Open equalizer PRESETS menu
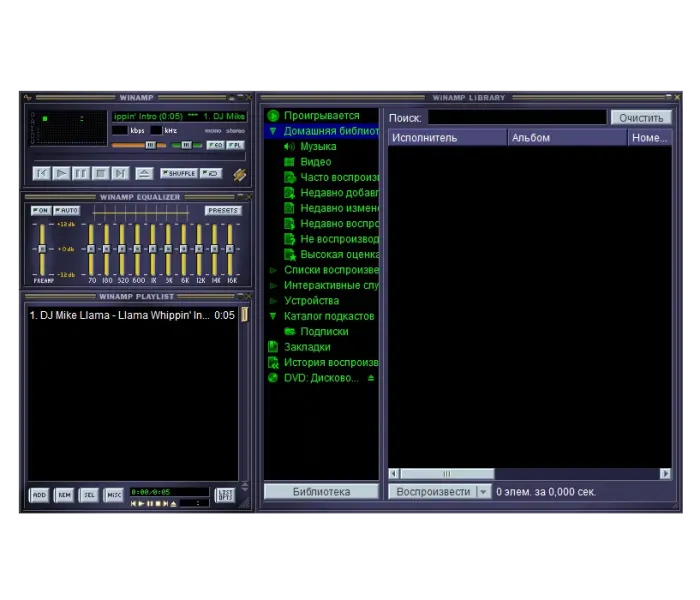The height and width of the screenshot is (600, 700). 223,210
